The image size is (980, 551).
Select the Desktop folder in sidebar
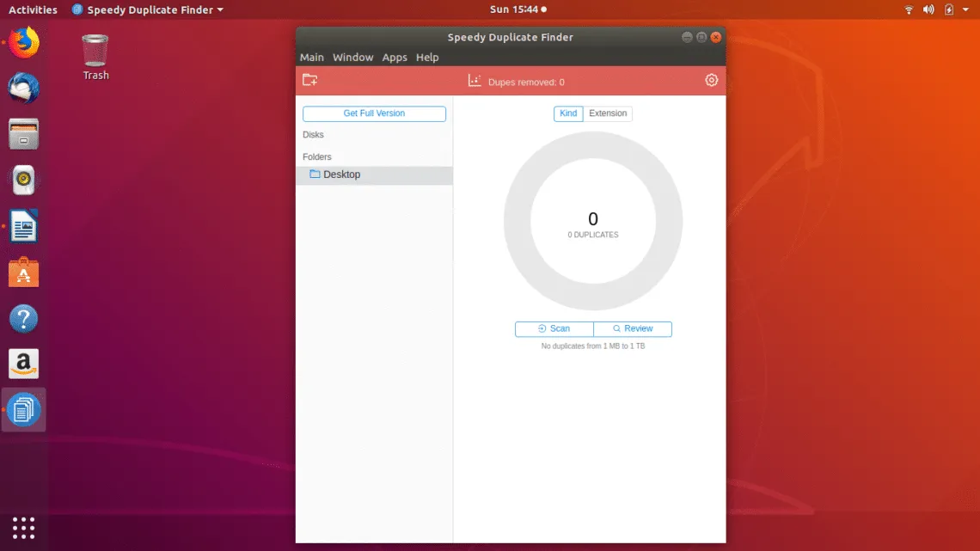[x=341, y=174]
